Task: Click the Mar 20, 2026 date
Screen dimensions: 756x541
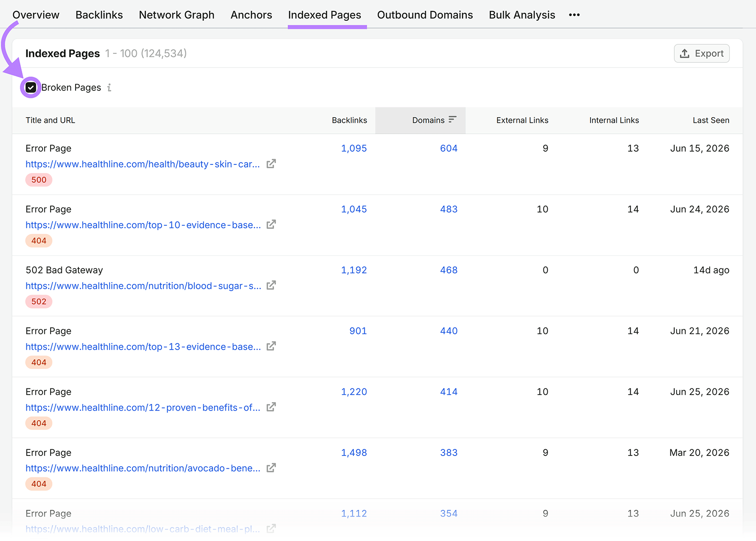Action: (699, 453)
